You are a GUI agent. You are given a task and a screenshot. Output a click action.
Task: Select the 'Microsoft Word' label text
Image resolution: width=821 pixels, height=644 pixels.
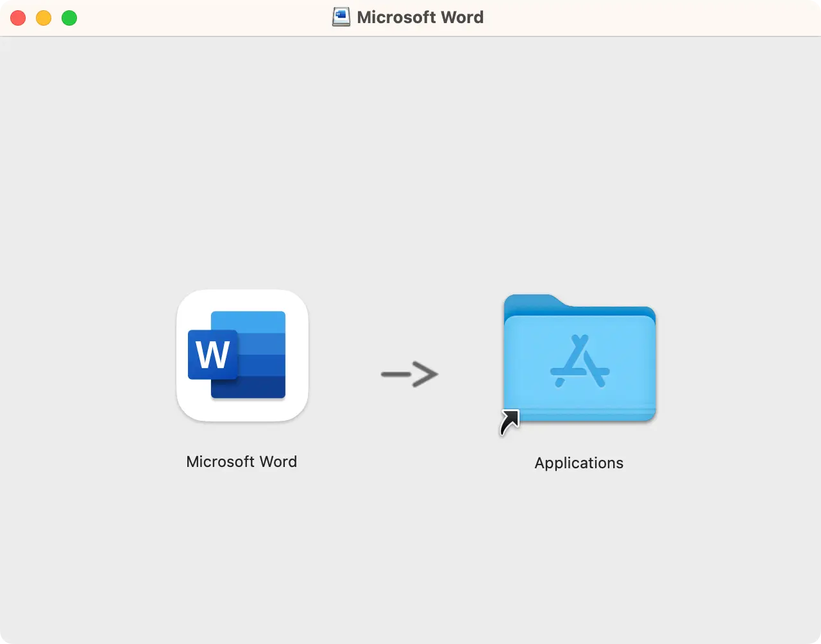click(x=241, y=461)
